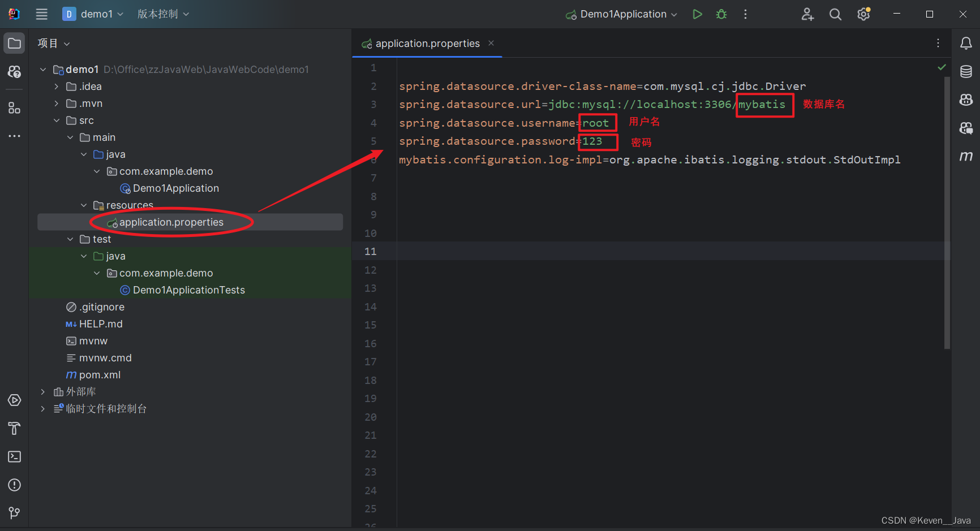Open the Database tool window

point(966,72)
